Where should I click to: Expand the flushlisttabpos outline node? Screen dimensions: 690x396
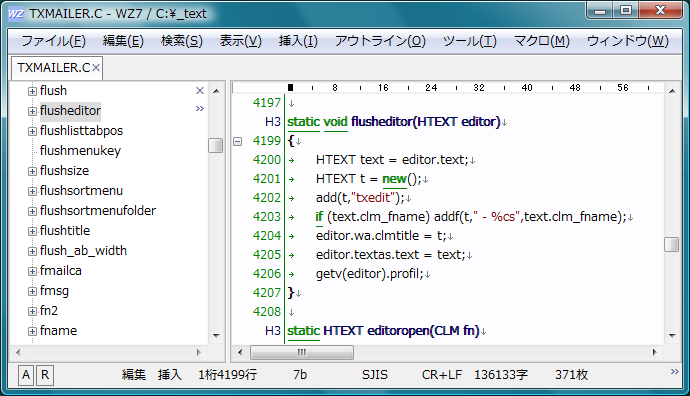tap(32, 131)
